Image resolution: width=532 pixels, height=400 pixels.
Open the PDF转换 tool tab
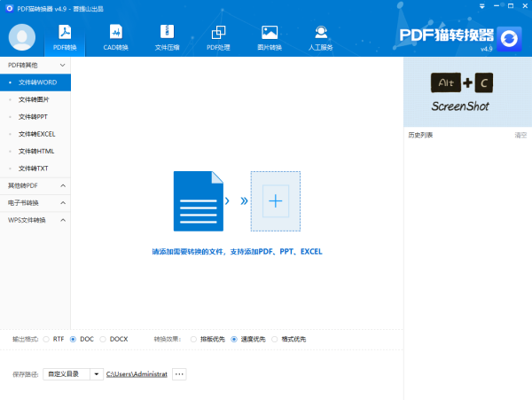(64, 38)
